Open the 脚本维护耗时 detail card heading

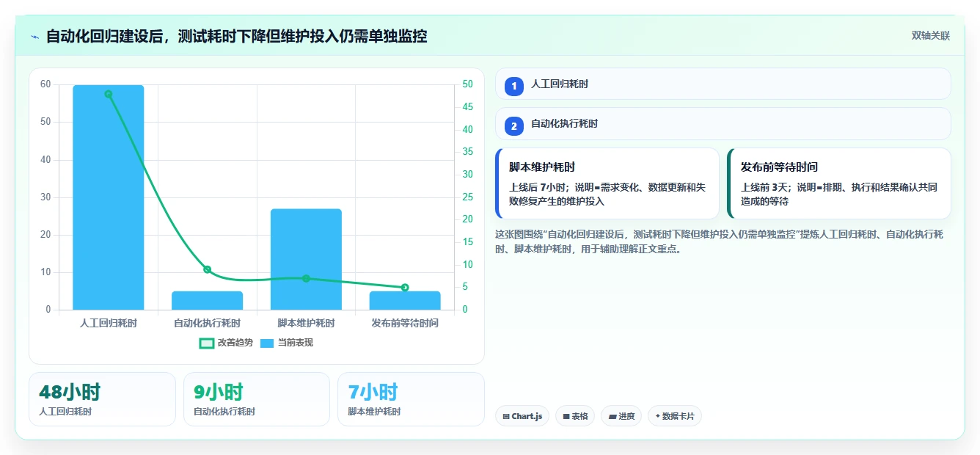point(542,167)
